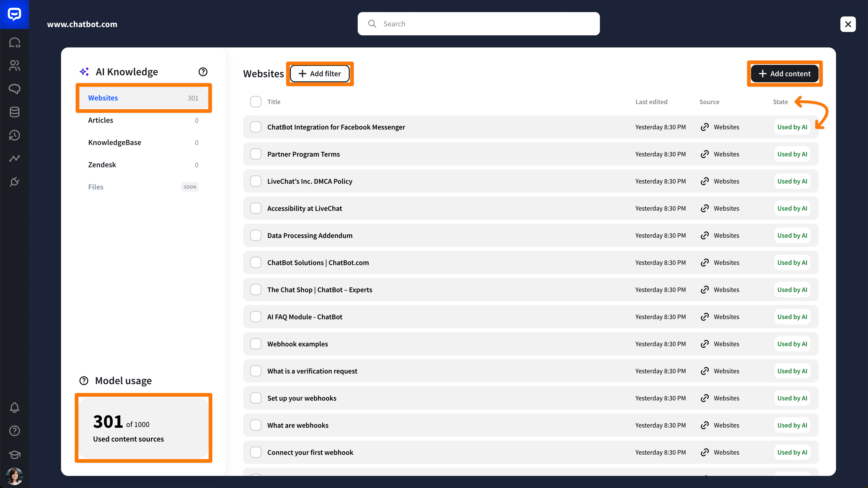Click the link icon for Data Processing Addendum
This screenshot has width=868, height=488.
coord(705,236)
